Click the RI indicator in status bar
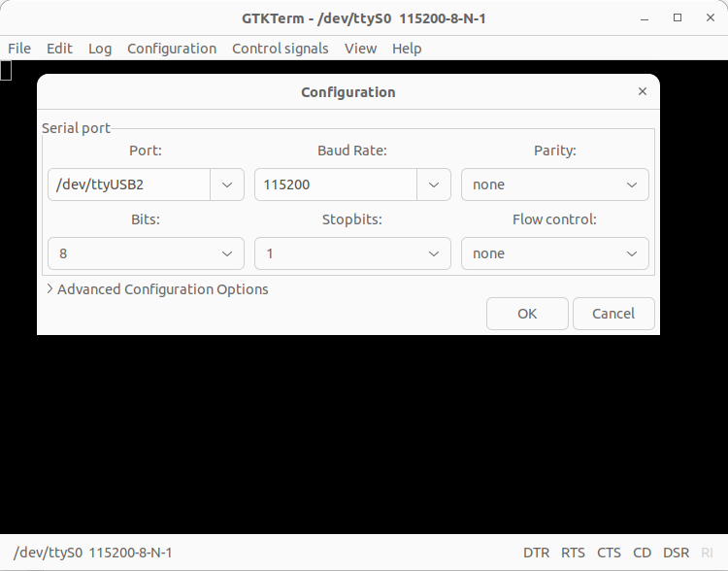Image resolution: width=728 pixels, height=571 pixels. coord(707,553)
